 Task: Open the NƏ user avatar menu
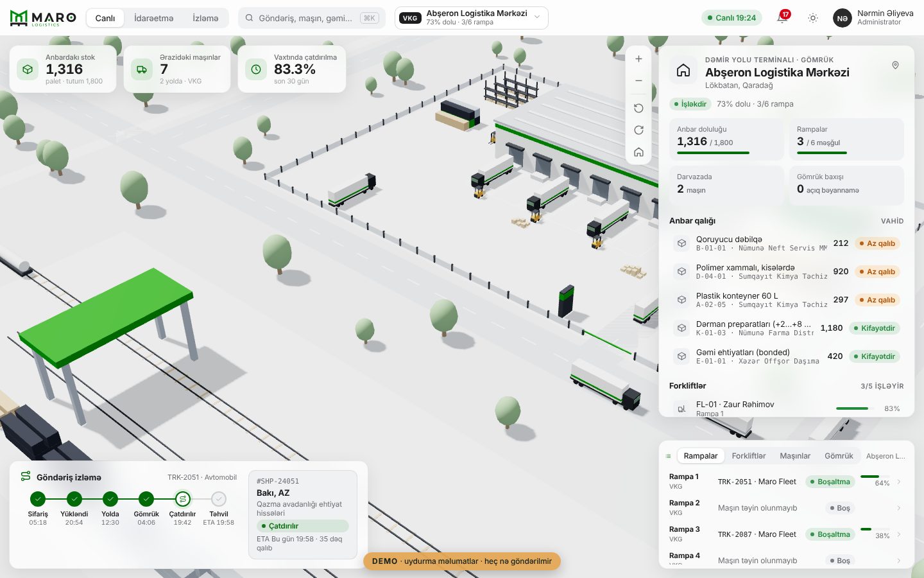(x=843, y=18)
